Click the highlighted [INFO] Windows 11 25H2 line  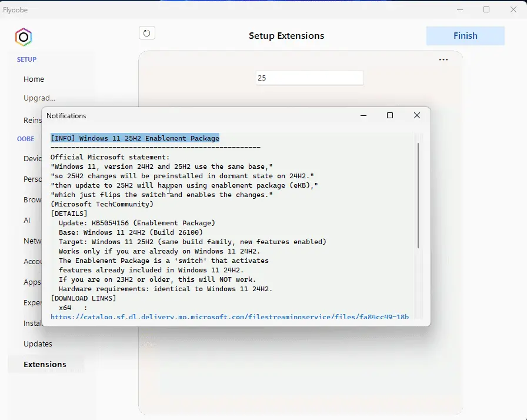point(135,138)
